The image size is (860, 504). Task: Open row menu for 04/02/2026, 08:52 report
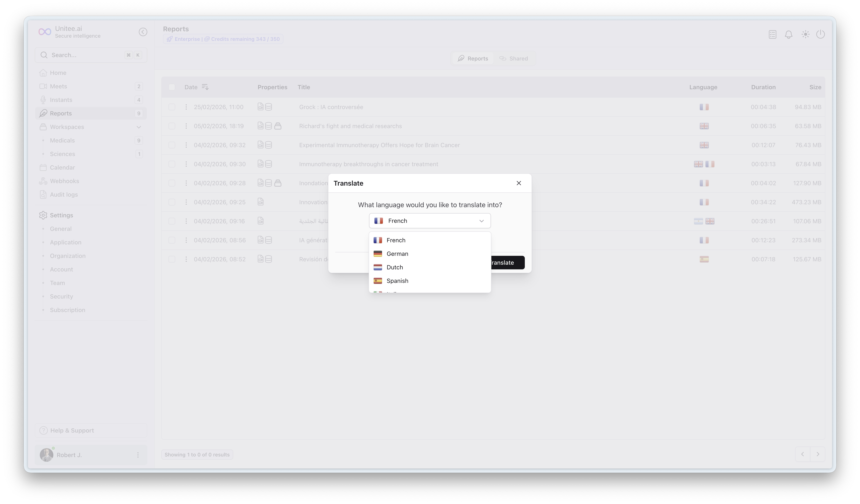coord(186,259)
